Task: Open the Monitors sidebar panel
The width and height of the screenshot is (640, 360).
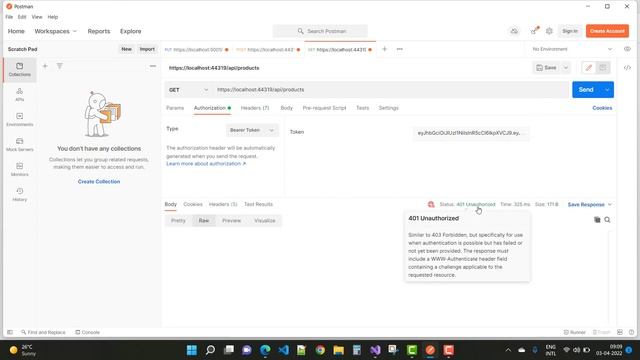Action: (x=20, y=169)
